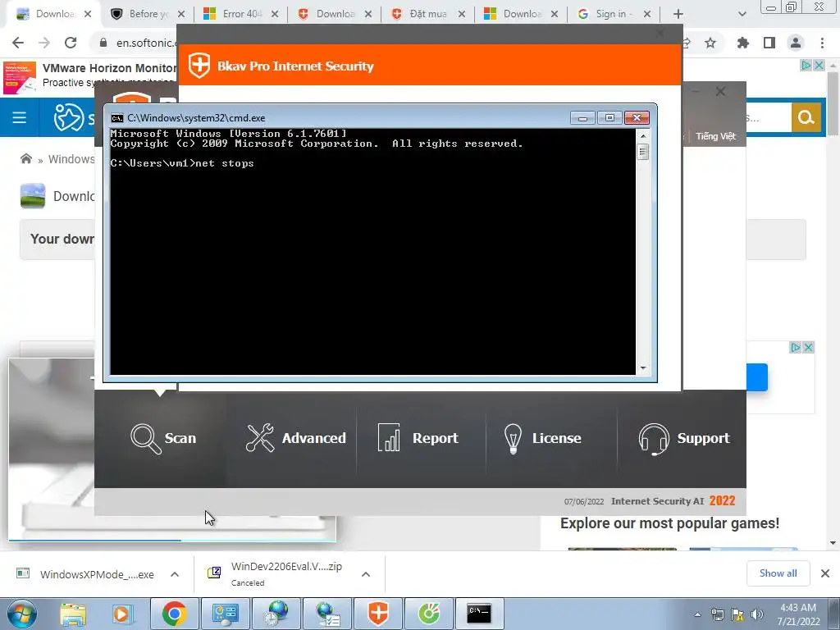Click the cmd.exe title bar icon
Viewport: 840px width, 630px height.
point(116,118)
